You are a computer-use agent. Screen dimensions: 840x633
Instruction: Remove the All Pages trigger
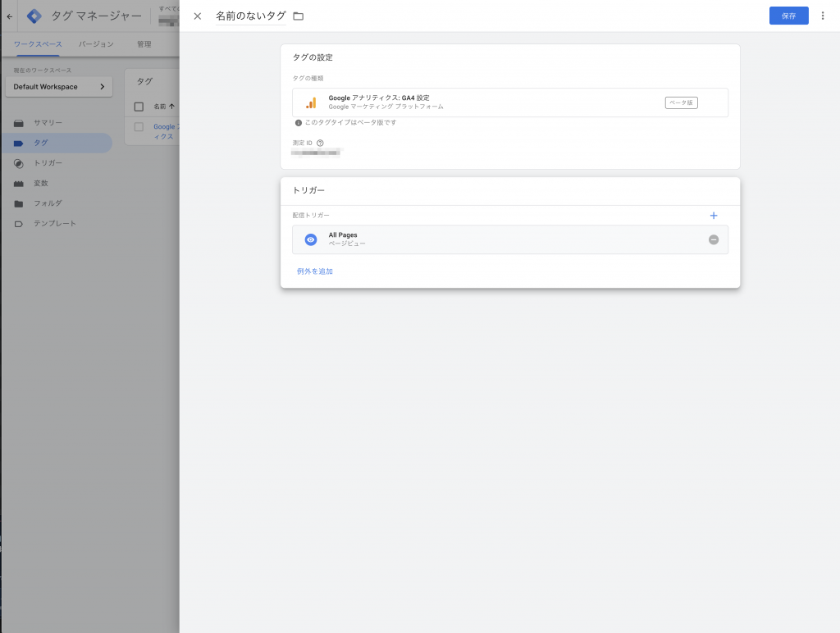coord(713,240)
